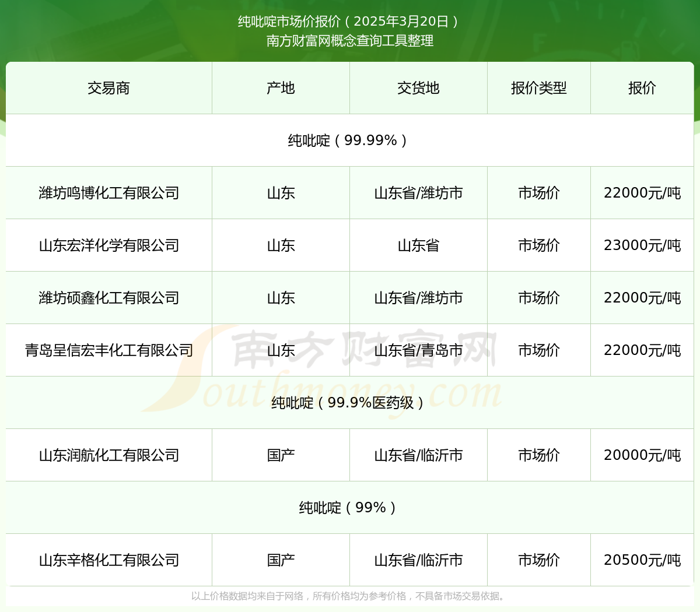Viewport: 700px width, 612px height.
Task: Select the section row 纯吡啶（99.99%）
Action: (350, 140)
